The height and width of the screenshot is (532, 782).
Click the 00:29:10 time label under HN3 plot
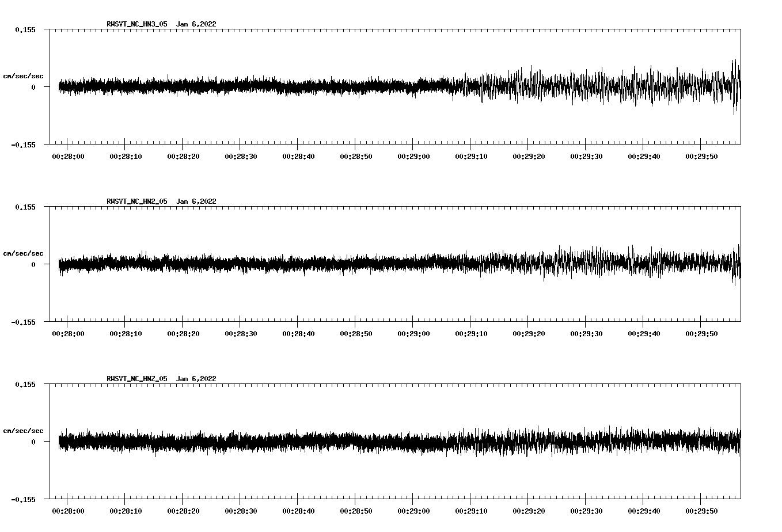[x=471, y=157]
